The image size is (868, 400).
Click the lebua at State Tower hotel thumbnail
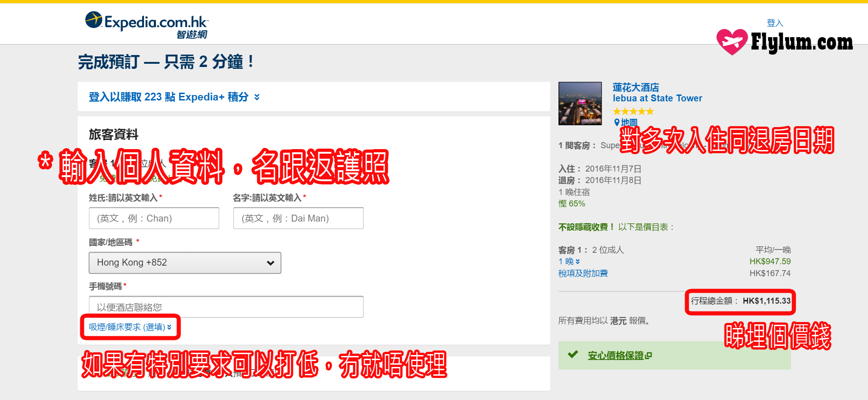click(x=580, y=104)
